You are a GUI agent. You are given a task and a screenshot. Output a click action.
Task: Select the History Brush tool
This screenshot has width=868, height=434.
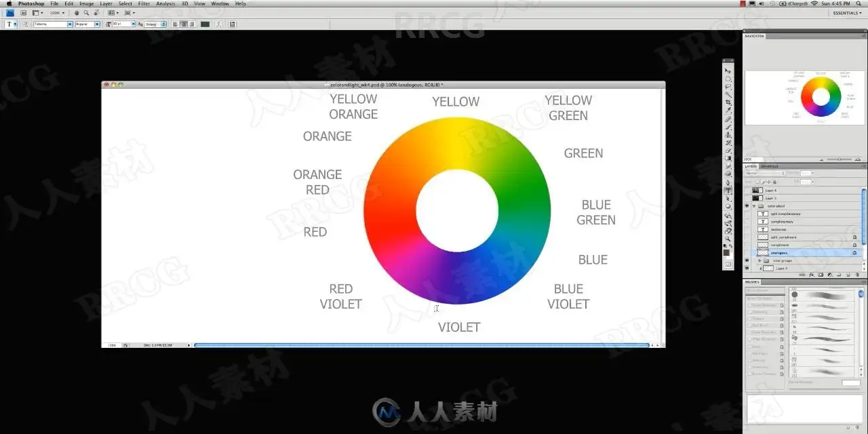pyautogui.click(x=728, y=143)
